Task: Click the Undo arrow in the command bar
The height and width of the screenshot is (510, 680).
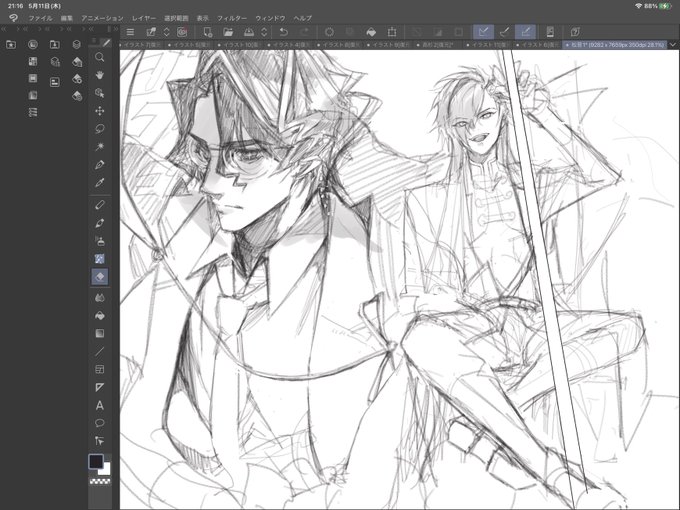Action: pyautogui.click(x=284, y=32)
